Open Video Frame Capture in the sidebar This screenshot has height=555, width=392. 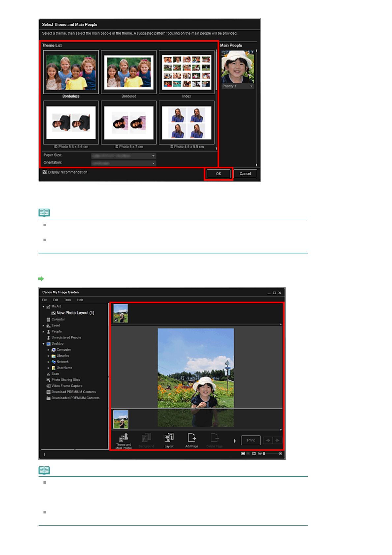pos(67,386)
